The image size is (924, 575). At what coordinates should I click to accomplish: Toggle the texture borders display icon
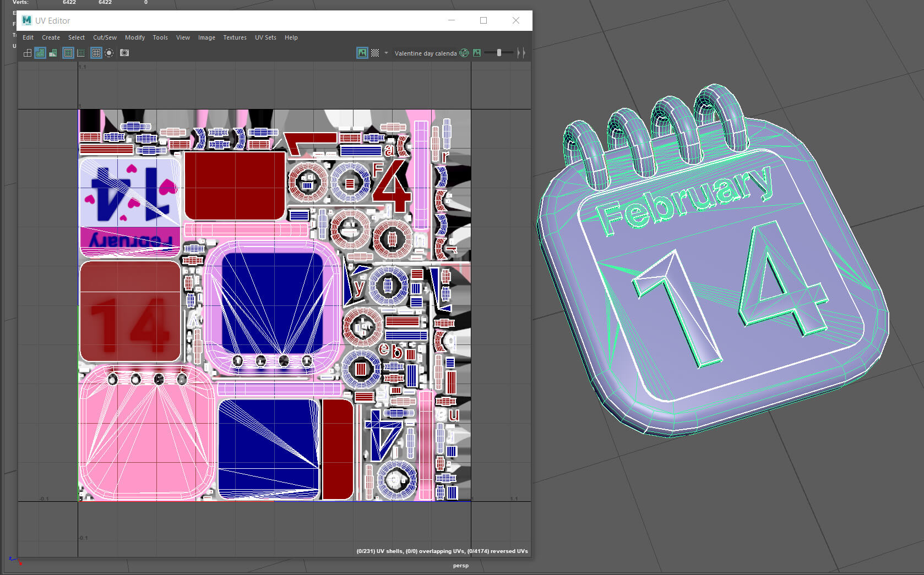[68, 53]
